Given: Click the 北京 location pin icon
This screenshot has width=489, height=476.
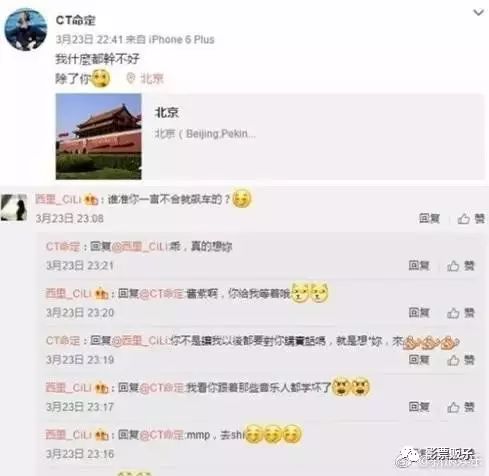Looking at the screenshot, I should click(131, 78).
